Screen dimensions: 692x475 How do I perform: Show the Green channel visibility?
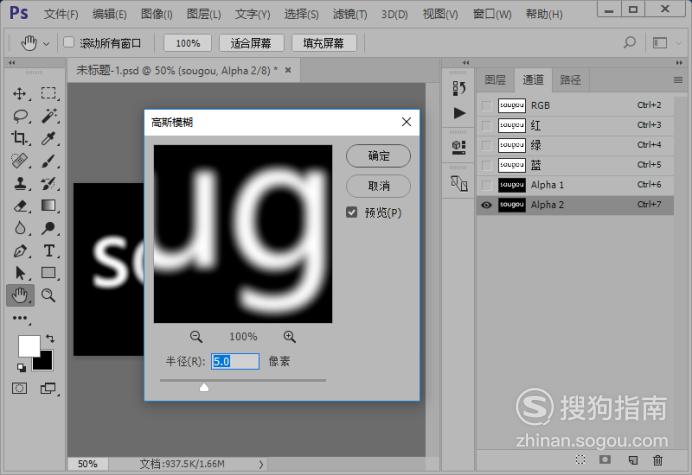coord(486,145)
